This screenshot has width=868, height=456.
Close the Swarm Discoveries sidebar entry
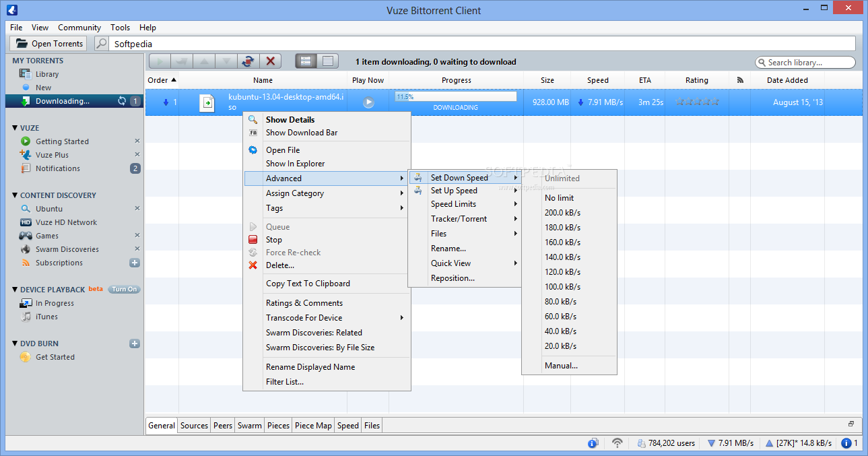pyautogui.click(x=137, y=249)
